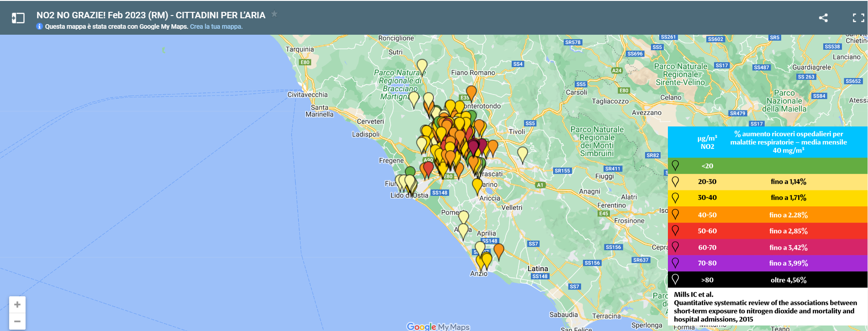Click the Avezzano town label
868x331 pixels.
pyautogui.click(x=646, y=112)
